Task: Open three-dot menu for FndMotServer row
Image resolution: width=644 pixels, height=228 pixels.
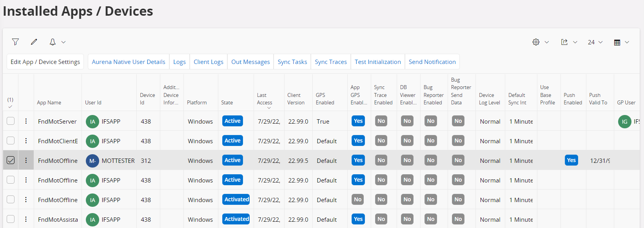Action: pyautogui.click(x=26, y=121)
